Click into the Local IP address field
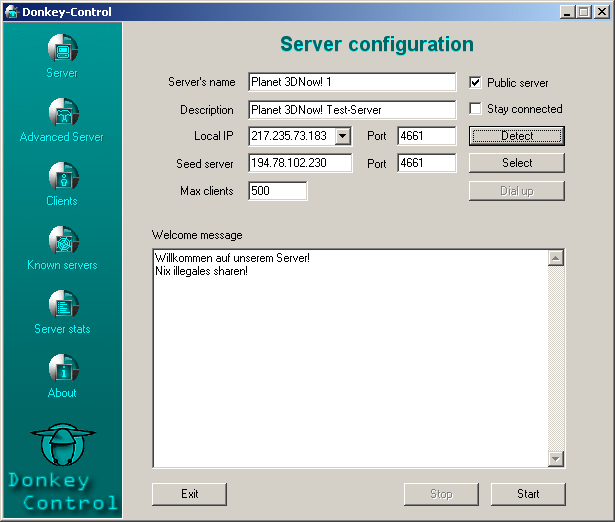The width and height of the screenshot is (615, 522). click(x=292, y=136)
